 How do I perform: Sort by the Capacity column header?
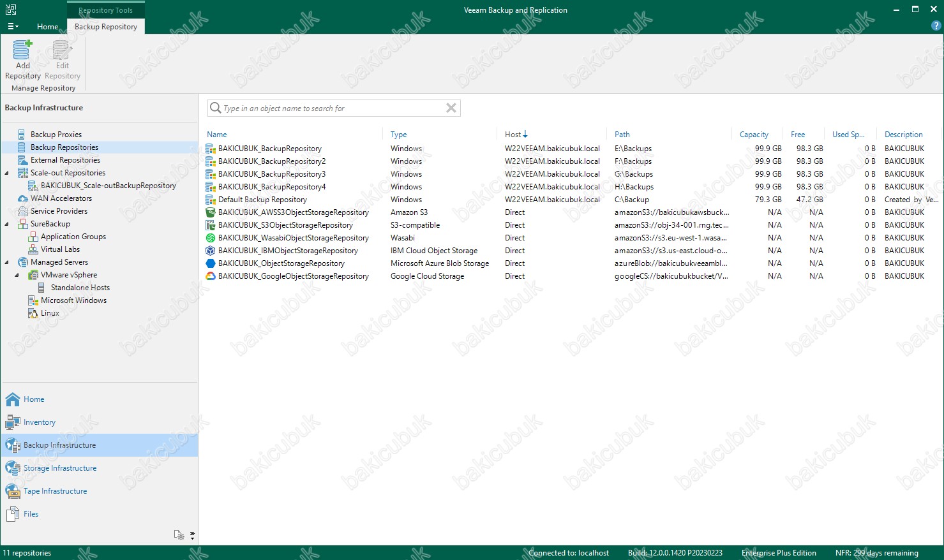pos(754,135)
